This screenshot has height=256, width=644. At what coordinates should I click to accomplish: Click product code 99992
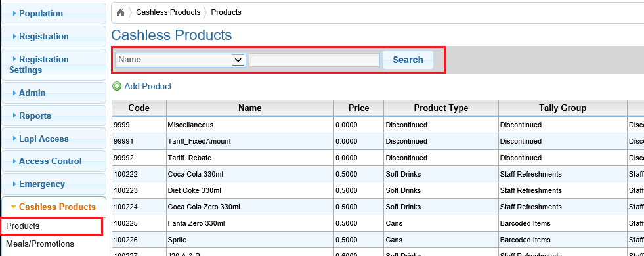coord(123,158)
